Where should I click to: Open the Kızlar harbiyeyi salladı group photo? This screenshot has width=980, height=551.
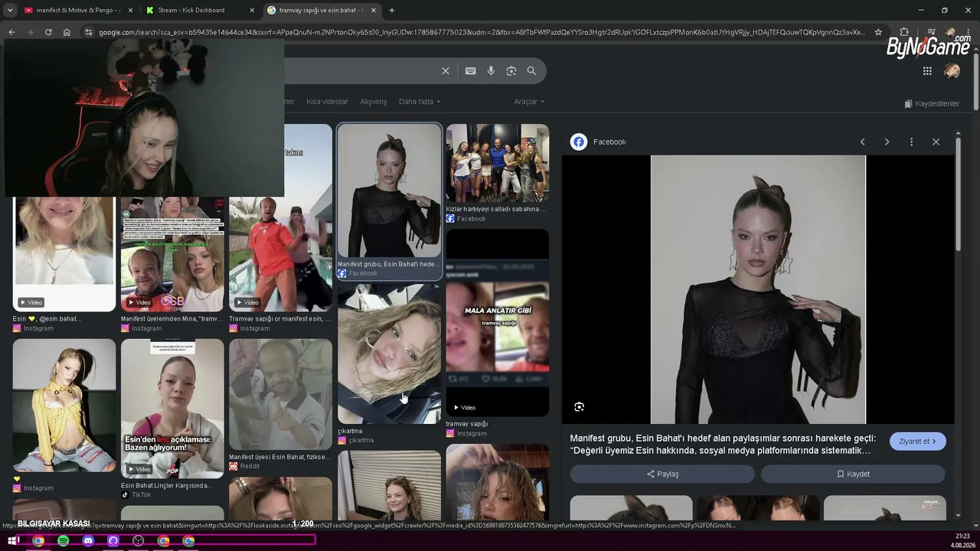coord(498,163)
